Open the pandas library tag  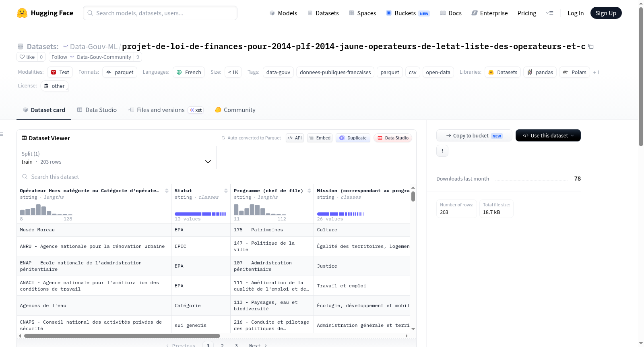click(x=540, y=72)
